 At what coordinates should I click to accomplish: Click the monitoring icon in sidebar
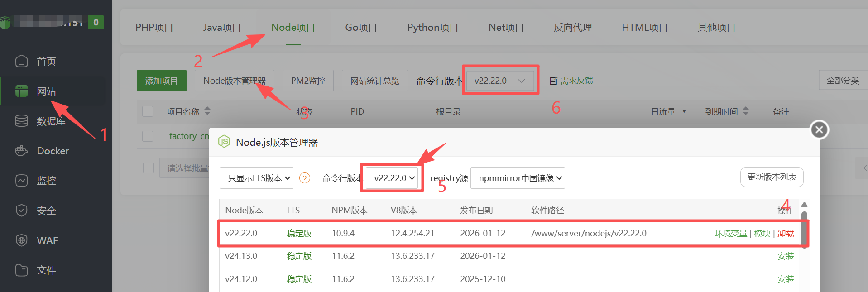pos(21,181)
